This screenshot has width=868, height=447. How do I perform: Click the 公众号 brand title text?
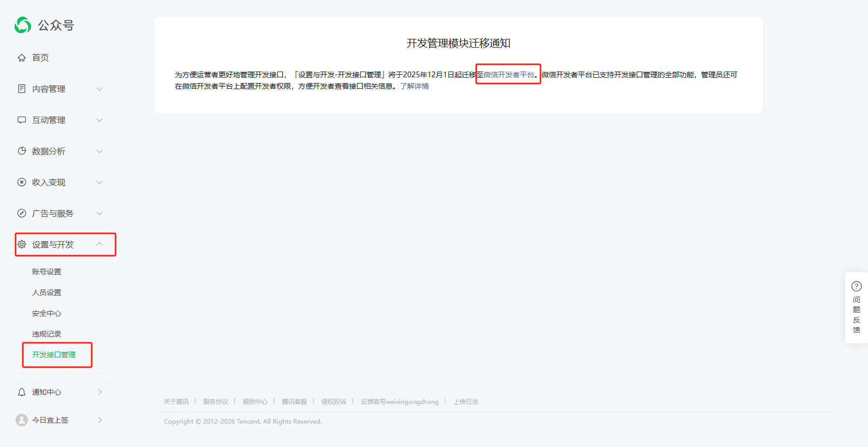[56, 25]
